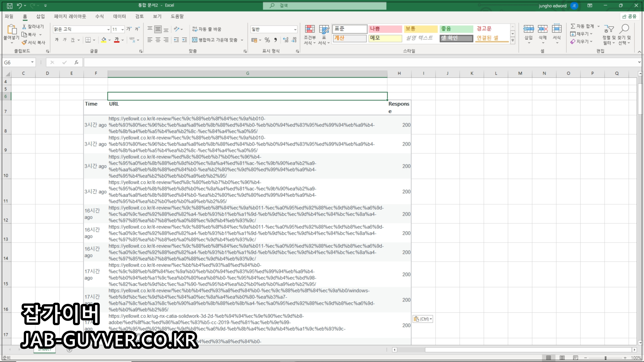Image resolution: width=644 pixels, height=362 pixels.
Task: Click AutoSum (자동 합계) sigma
Action: pos(573,26)
